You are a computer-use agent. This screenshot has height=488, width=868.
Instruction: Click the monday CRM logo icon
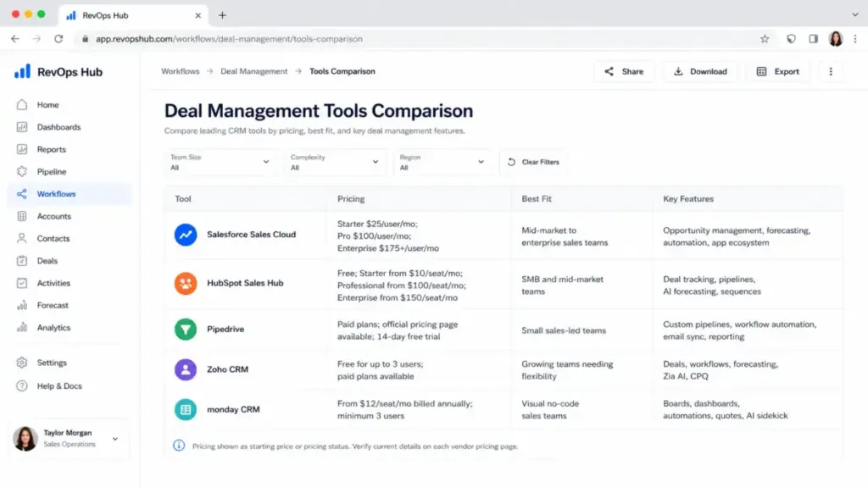click(186, 409)
